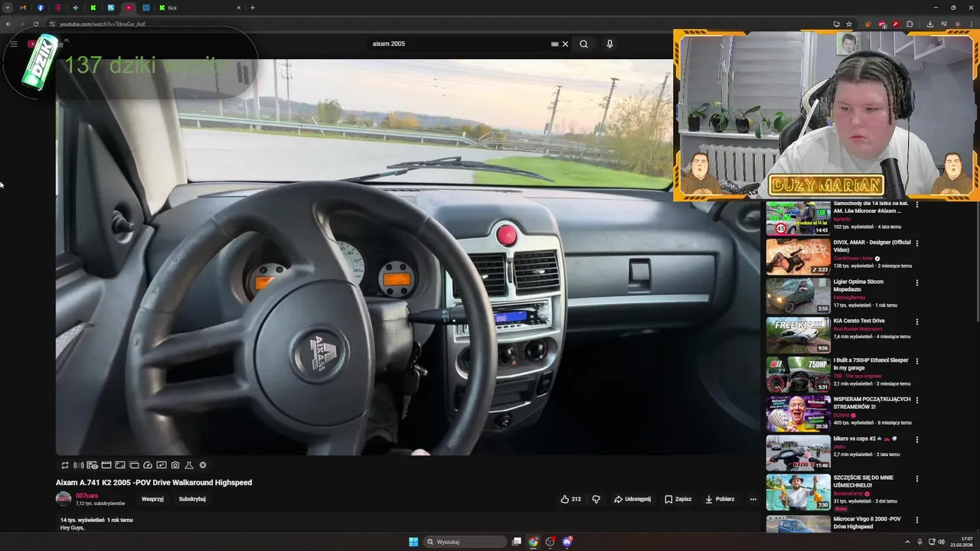Open the 007cars channel link
Image resolution: width=980 pixels, height=551 pixels.
click(x=87, y=496)
